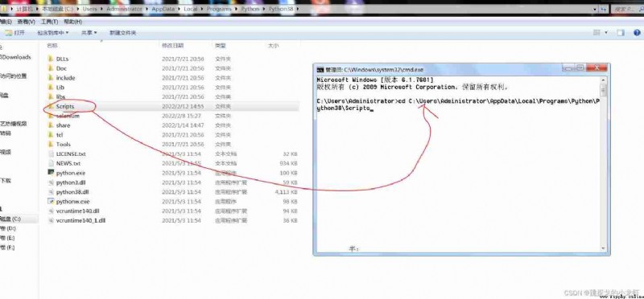Screen dimensions: 644x299
Task: Open the view options dropdown arrow
Action: point(606,32)
